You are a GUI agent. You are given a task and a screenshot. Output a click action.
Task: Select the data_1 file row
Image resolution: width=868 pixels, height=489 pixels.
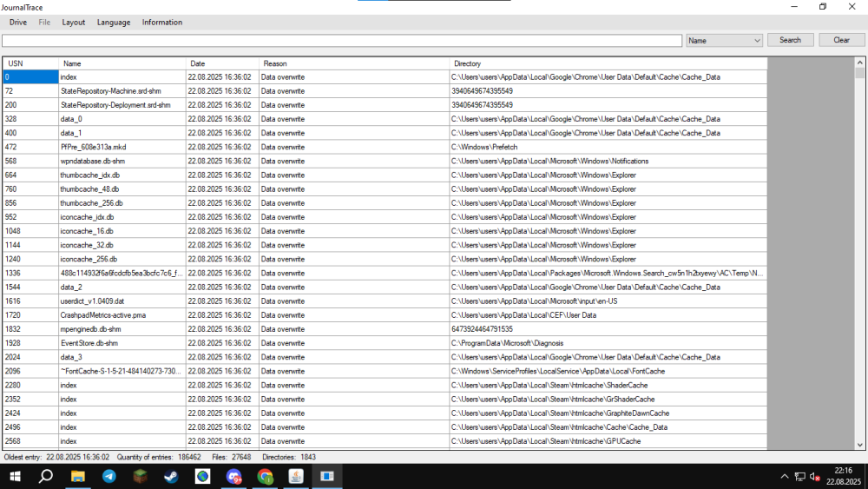tap(385, 133)
